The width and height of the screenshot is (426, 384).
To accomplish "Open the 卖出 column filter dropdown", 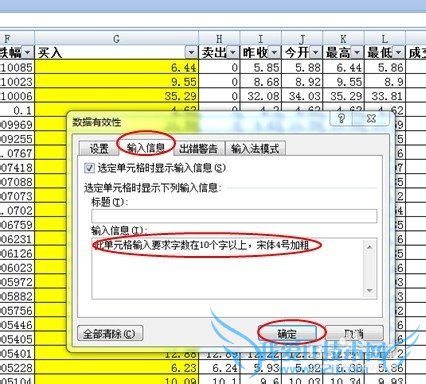I will click(x=233, y=53).
